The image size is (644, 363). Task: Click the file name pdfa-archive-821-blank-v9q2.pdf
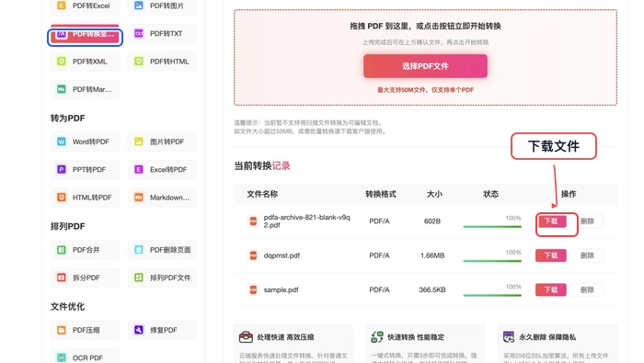point(306,221)
